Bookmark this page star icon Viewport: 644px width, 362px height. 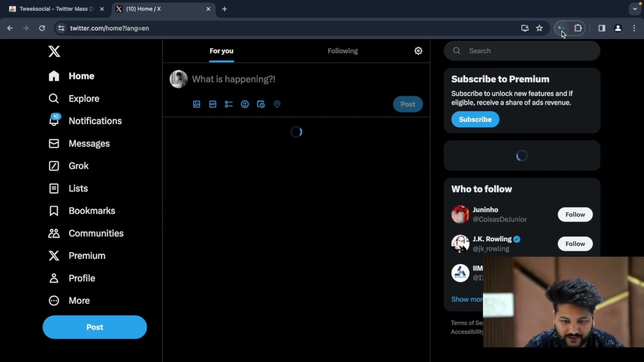(x=539, y=28)
